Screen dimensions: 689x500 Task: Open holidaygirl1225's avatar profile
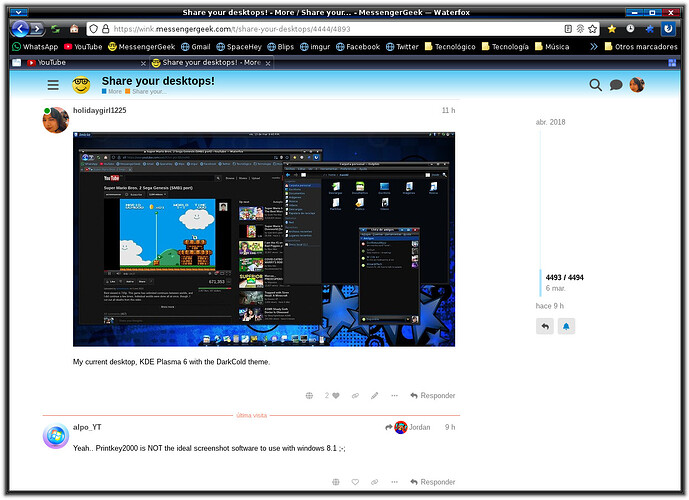click(x=55, y=120)
